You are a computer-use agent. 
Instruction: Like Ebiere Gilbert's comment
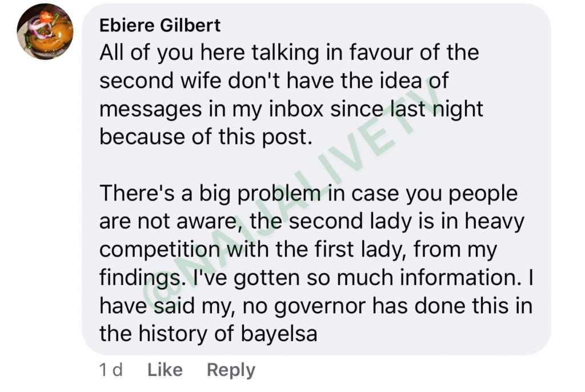coord(165,370)
